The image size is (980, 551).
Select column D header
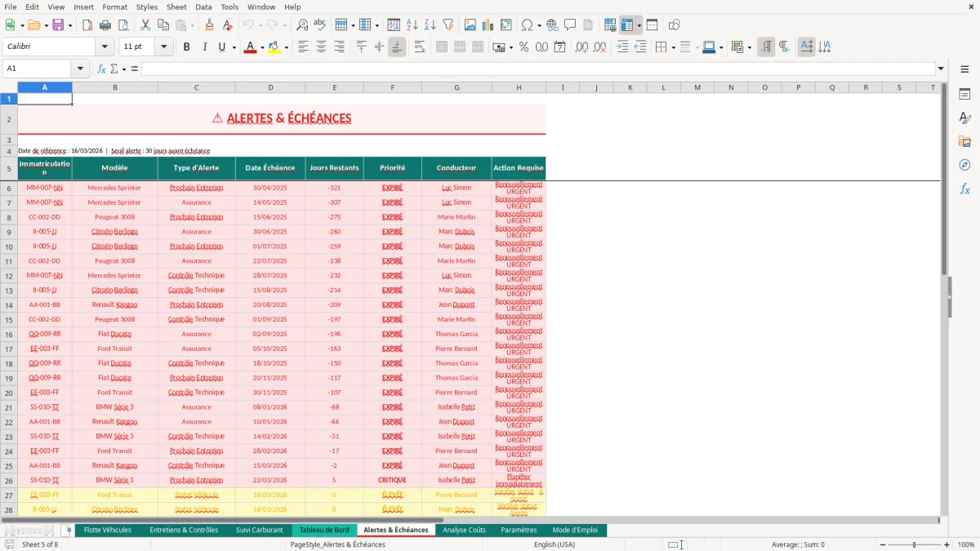[270, 87]
